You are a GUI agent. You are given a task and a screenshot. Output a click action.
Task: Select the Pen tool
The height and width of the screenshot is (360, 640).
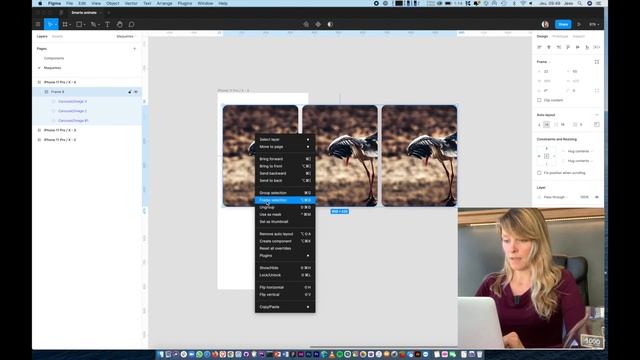(x=93, y=24)
